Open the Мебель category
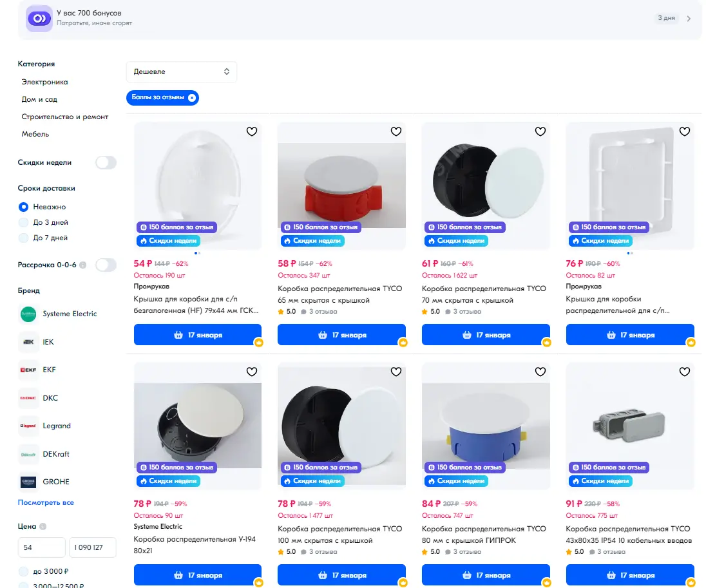This screenshot has width=706, height=588. point(35,134)
